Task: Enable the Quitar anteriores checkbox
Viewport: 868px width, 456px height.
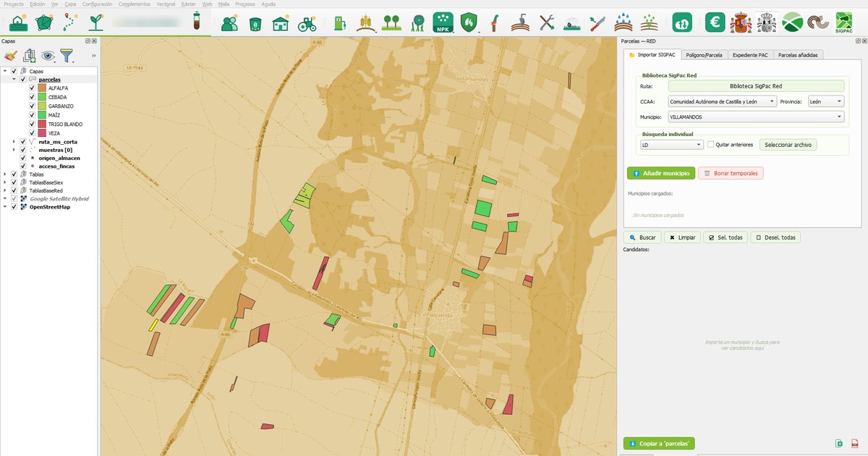Action: [x=710, y=145]
